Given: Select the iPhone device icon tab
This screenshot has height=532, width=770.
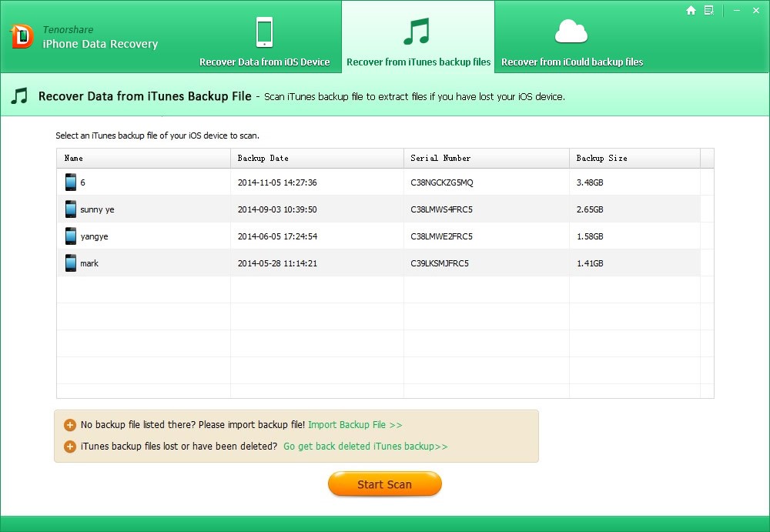Looking at the screenshot, I should pos(264,32).
